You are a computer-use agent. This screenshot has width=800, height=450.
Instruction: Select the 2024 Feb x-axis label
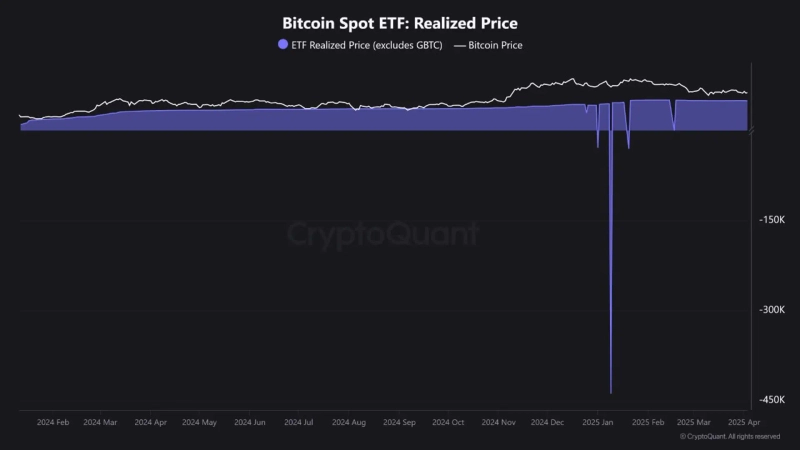[x=52, y=423]
